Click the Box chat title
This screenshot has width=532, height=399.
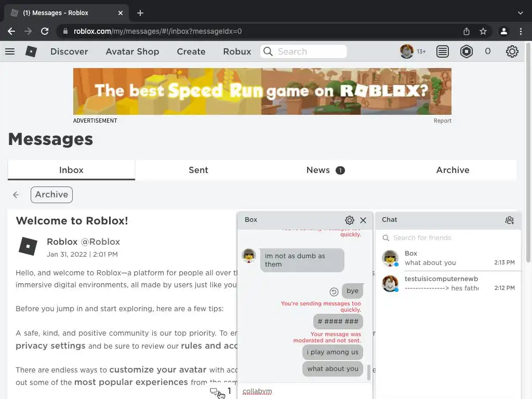[x=251, y=220]
